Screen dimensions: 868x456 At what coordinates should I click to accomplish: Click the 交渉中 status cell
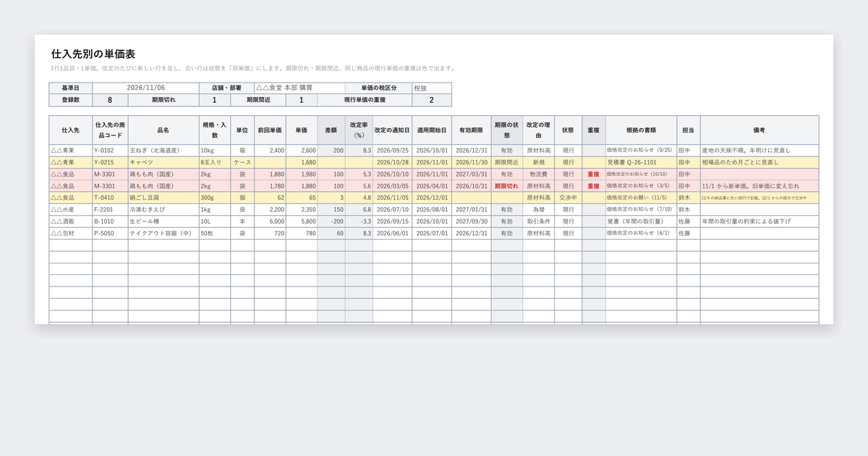click(568, 198)
